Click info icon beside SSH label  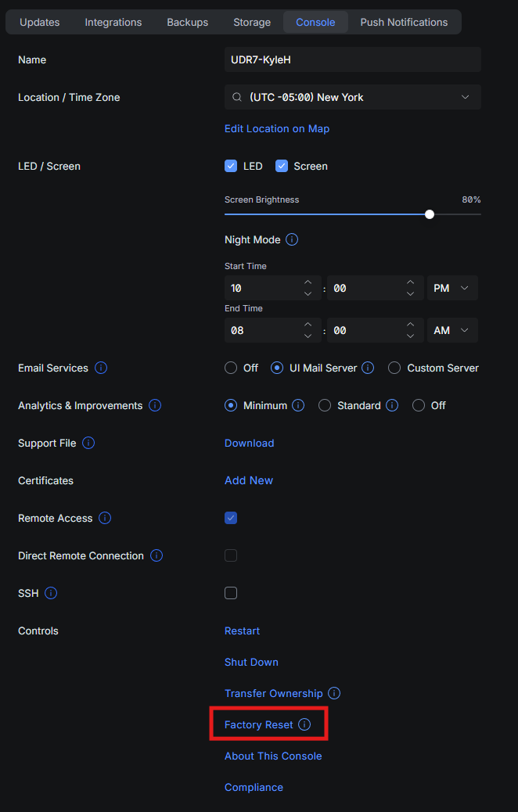point(51,593)
